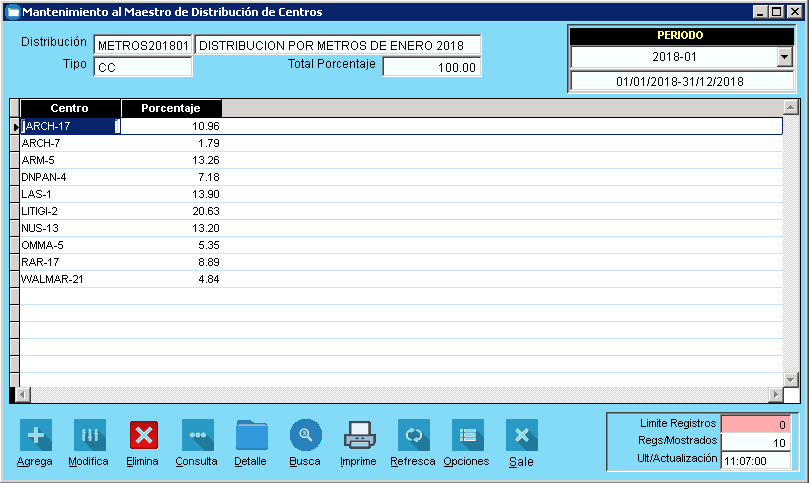Click the Total Porcentaje field

(431, 68)
